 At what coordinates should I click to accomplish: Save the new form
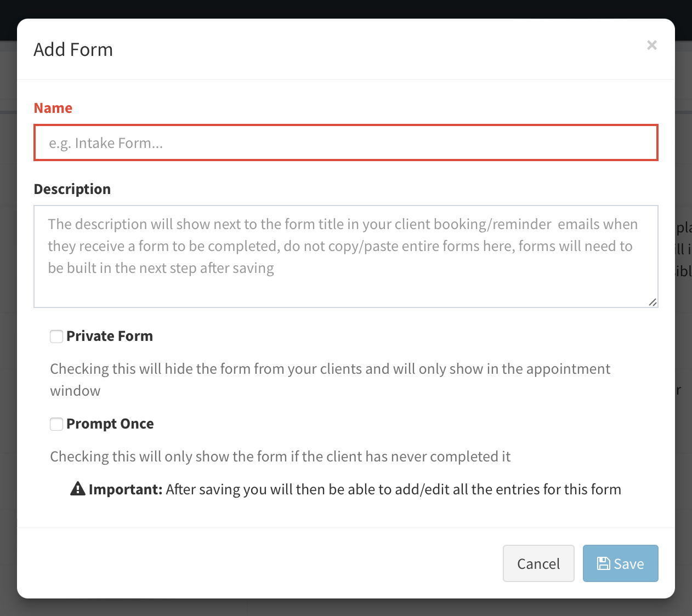pyautogui.click(x=620, y=563)
